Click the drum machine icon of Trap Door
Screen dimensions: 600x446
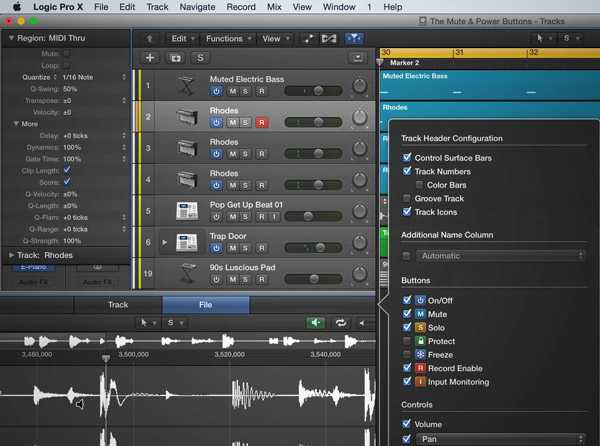(187, 242)
